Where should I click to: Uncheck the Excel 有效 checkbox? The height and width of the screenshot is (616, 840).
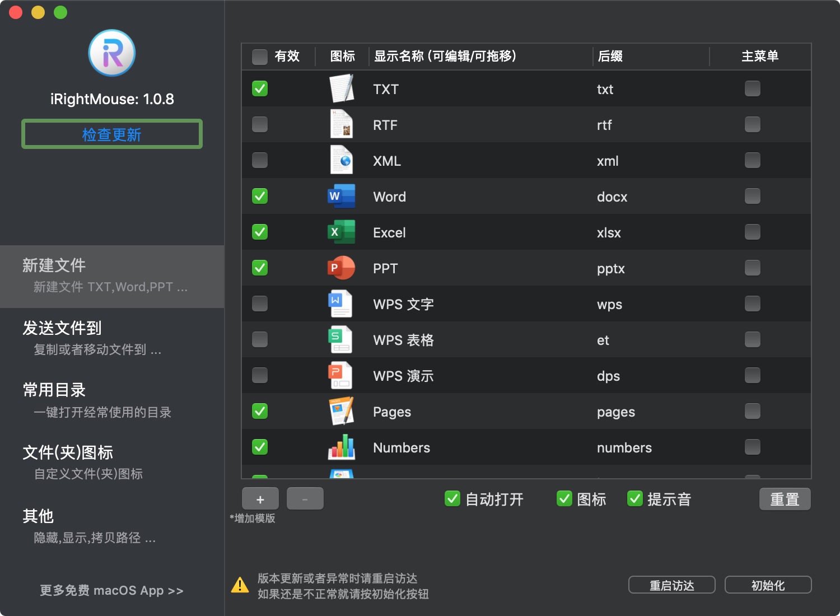tap(260, 232)
